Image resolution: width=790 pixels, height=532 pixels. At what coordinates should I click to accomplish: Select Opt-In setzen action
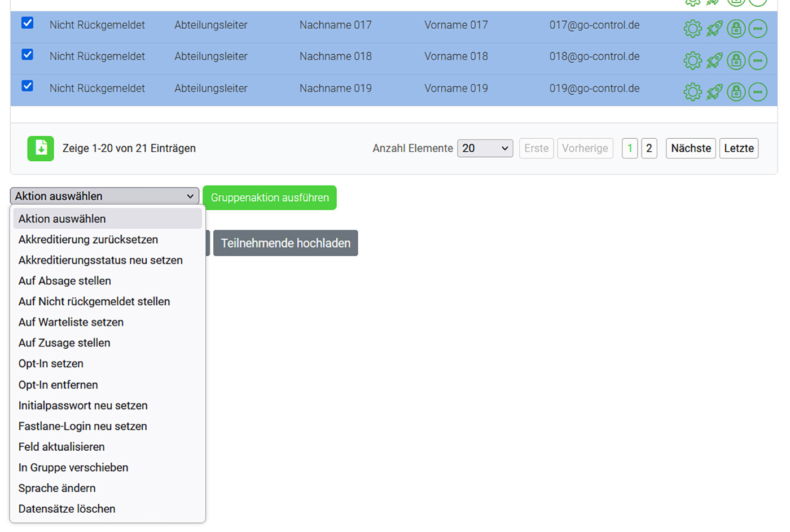click(x=51, y=364)
